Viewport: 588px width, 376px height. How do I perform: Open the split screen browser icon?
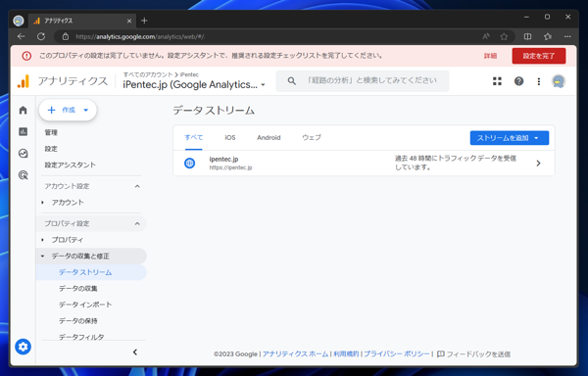(527, 36)
